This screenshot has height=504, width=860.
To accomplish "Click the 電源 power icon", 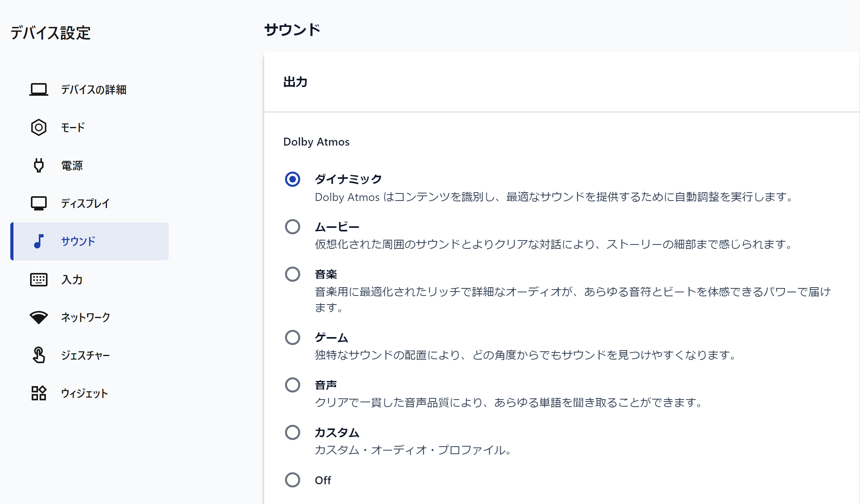I will [x=37, y=165].
